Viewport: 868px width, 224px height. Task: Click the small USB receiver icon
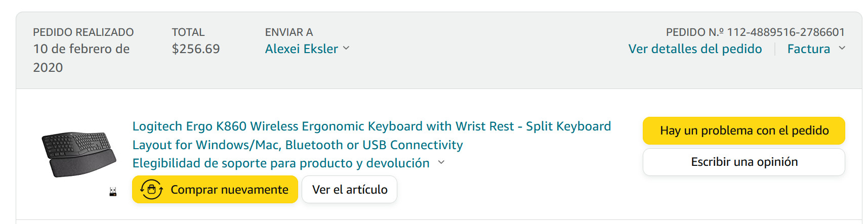click(113, 192)
